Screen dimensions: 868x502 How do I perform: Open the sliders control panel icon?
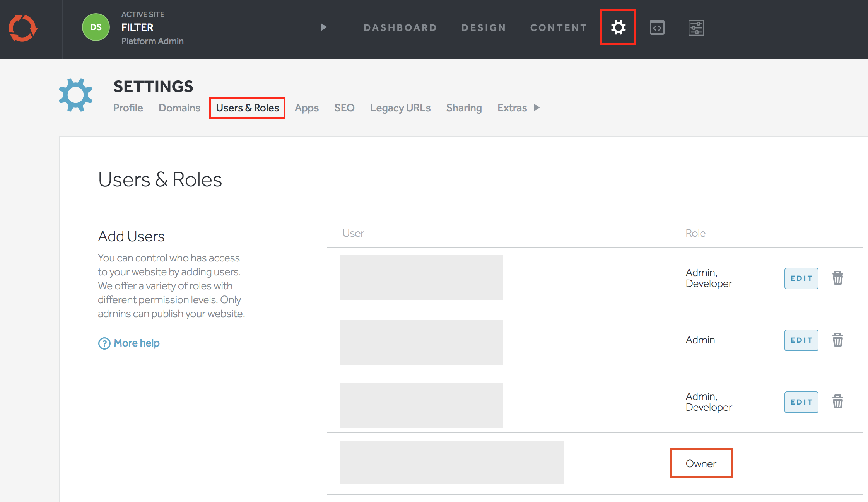coord(696,27)
